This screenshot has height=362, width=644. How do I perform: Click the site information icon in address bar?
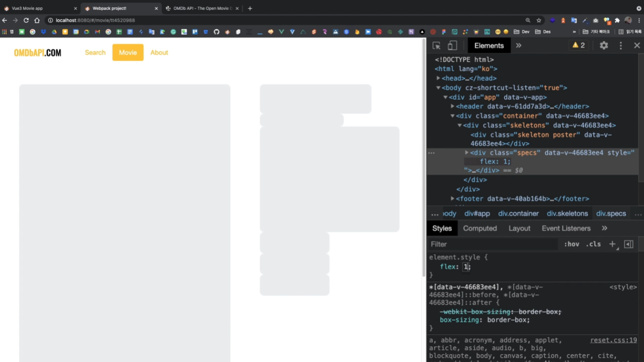(50, 20)
